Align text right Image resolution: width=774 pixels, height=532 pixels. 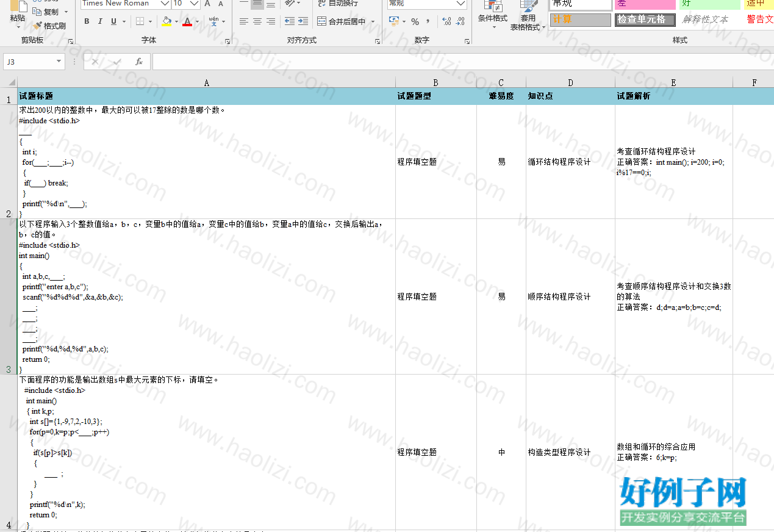(x=271, y=21)
